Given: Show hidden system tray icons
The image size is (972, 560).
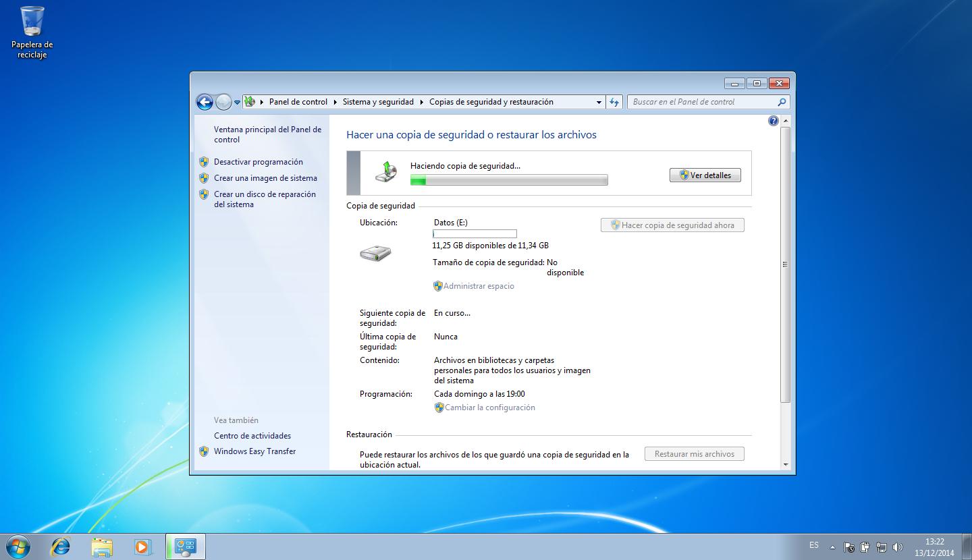Looking at the screenshot, I should (x=832, y=547).
